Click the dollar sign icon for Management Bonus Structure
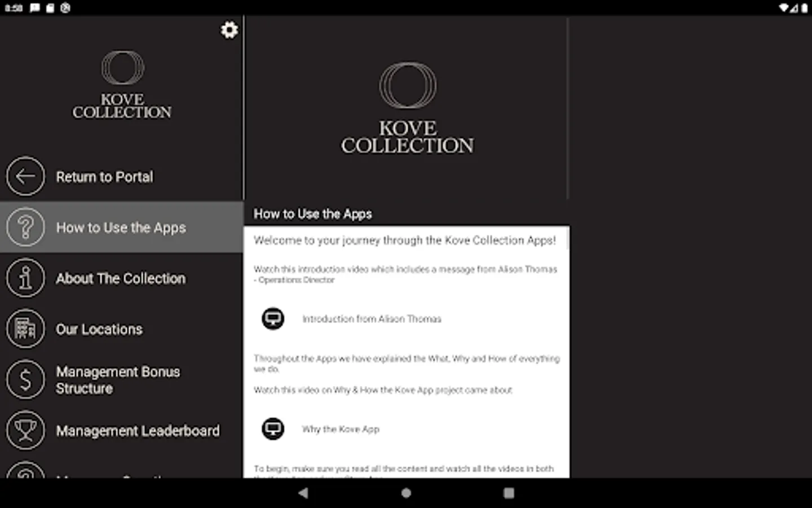The image size is (812, 508). click(x=25, y=379)
